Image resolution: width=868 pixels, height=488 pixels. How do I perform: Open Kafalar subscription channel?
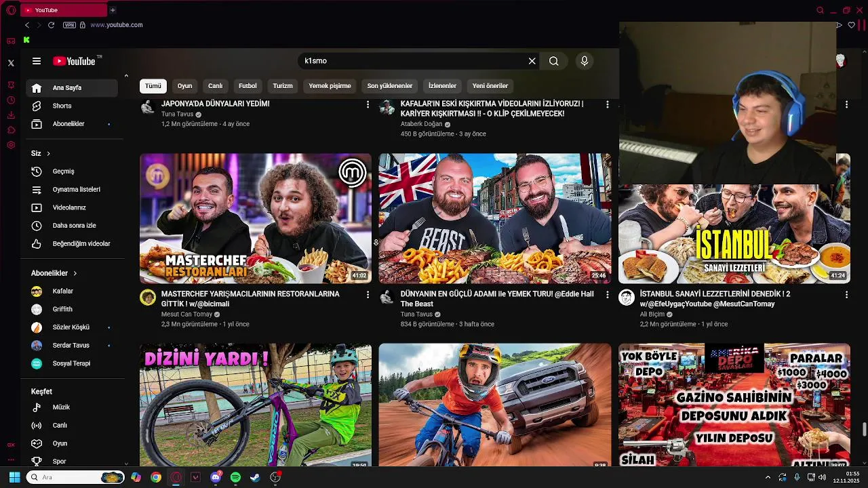(72, 291)
